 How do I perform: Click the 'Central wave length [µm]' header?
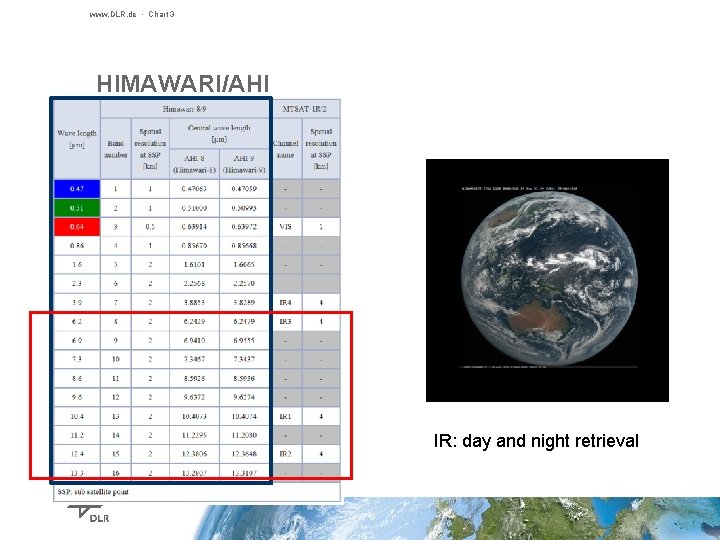[219, 134]
